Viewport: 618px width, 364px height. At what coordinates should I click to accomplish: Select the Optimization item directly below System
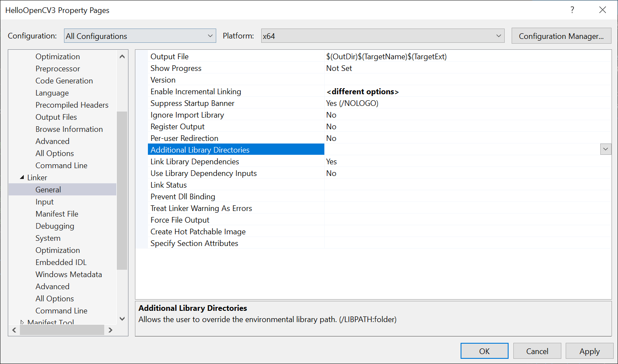click(x=58, y=250)
